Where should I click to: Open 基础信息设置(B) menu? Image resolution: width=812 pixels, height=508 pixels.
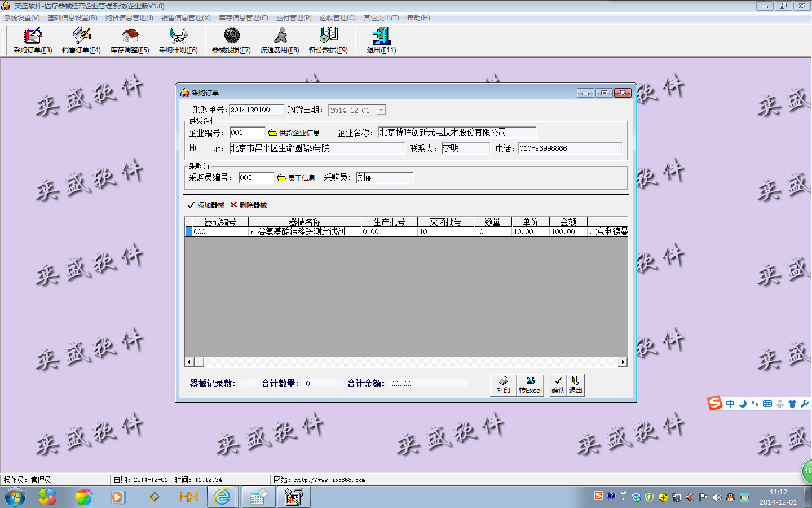click(73, 18)
